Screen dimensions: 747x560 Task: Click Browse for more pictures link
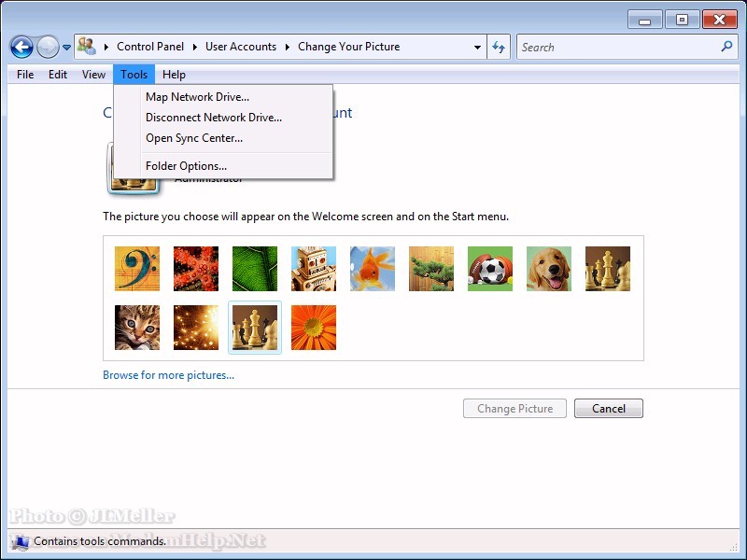tap(169, 375)
